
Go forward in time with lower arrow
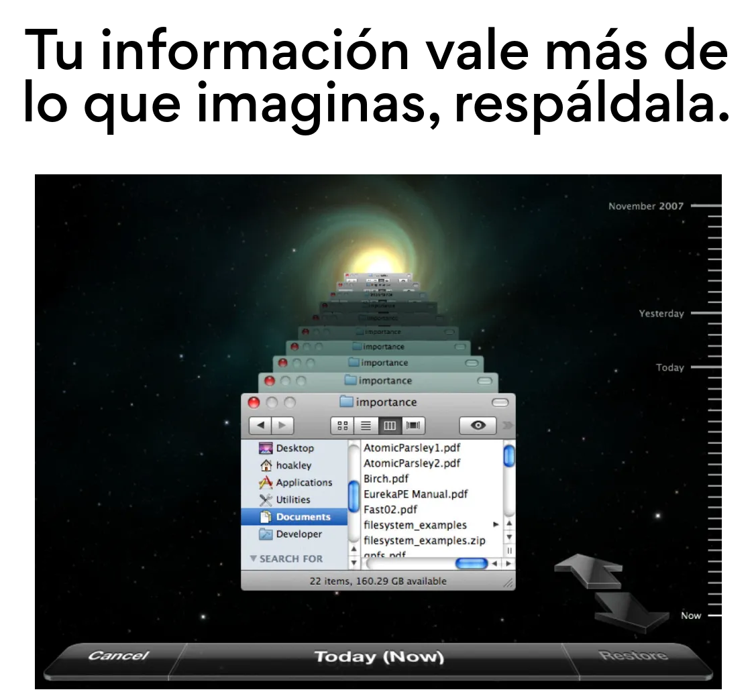[x=631, y=612]
